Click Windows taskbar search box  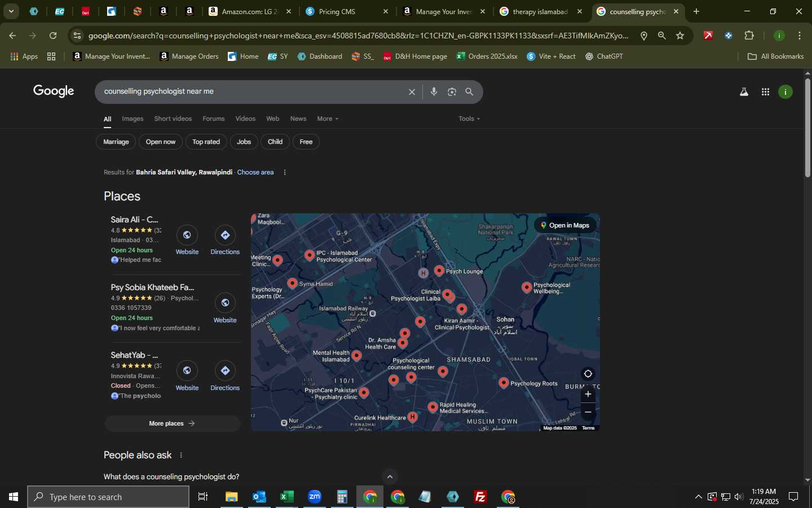108,497
